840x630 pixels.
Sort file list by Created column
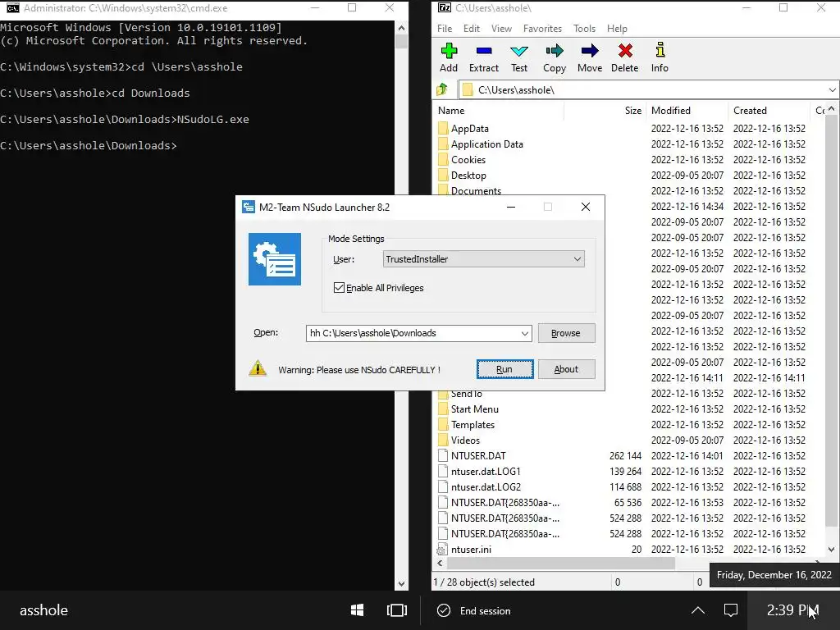point(769,111)
